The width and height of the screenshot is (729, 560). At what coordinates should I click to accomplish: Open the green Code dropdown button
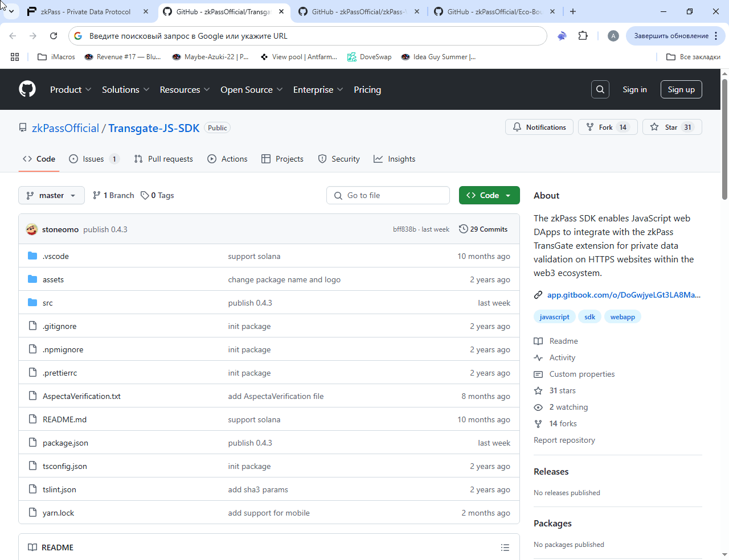[489, 195]
